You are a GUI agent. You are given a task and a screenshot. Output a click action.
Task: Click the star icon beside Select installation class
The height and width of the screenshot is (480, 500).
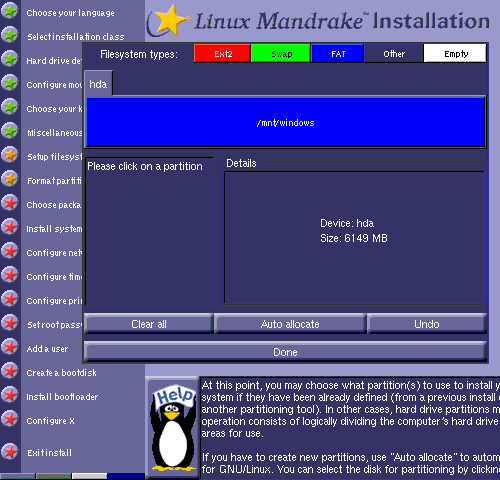(x=10, y=35)
